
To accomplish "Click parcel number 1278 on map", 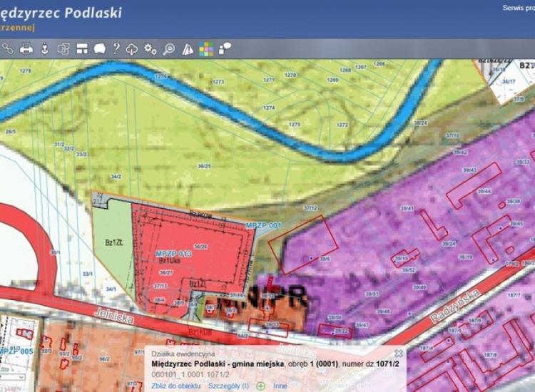I will [x=25, y=71].
